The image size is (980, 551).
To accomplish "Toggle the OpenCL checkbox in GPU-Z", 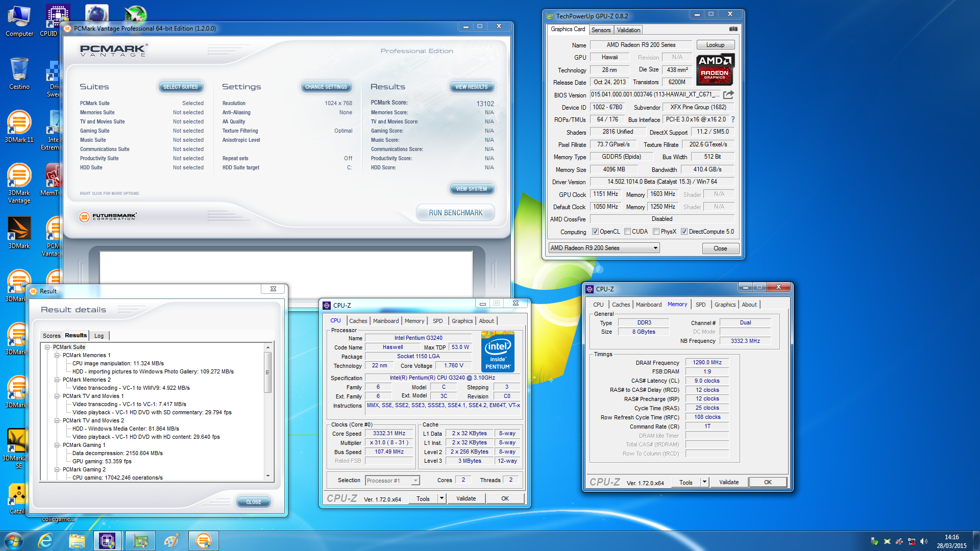I will (x=595, y=232).
